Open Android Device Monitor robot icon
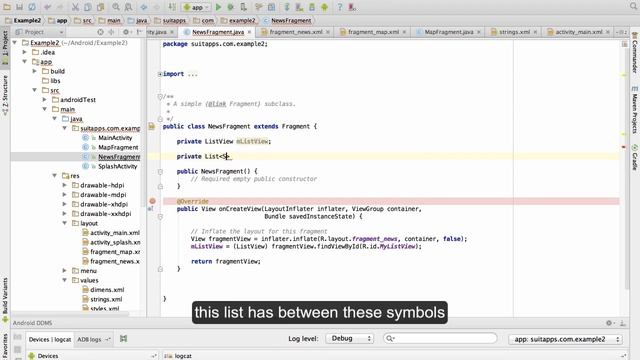Screen dimensions: 640x360 tap(324, 7)
